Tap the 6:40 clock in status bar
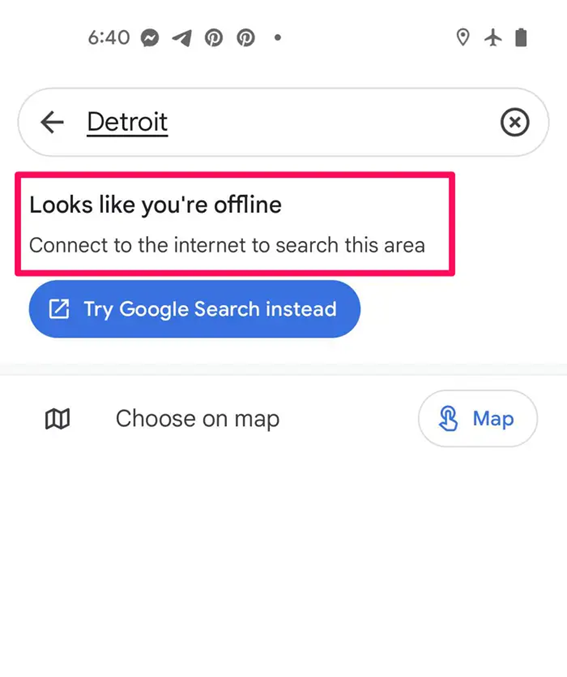 coord(109,38)
